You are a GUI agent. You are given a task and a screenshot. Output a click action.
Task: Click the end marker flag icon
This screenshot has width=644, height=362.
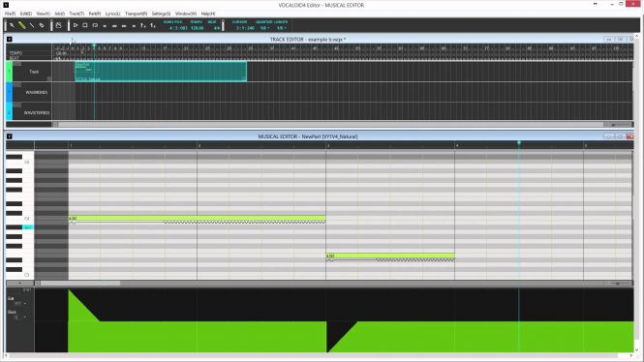pos(153,25)
